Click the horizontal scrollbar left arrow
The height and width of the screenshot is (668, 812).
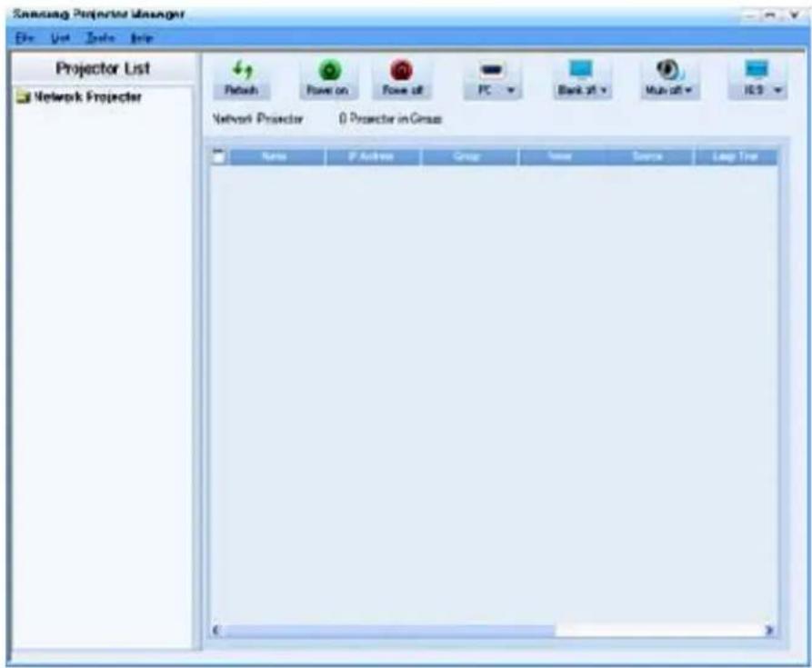point(216,630)
